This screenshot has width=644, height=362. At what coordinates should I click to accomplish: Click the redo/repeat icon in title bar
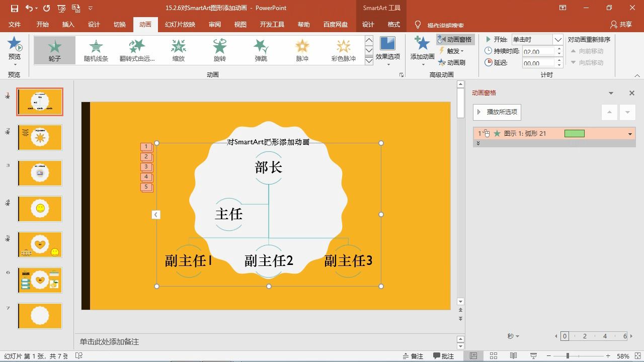(47, 8)
